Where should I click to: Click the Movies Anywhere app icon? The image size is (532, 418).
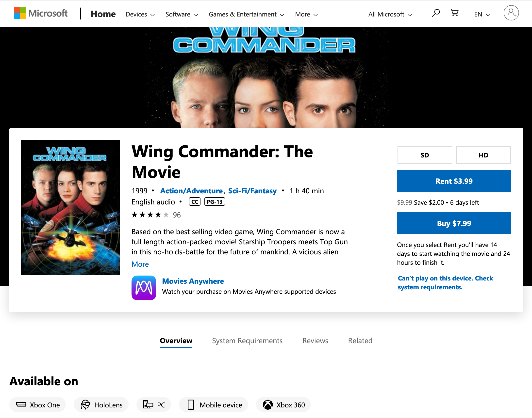pos(144,288)
